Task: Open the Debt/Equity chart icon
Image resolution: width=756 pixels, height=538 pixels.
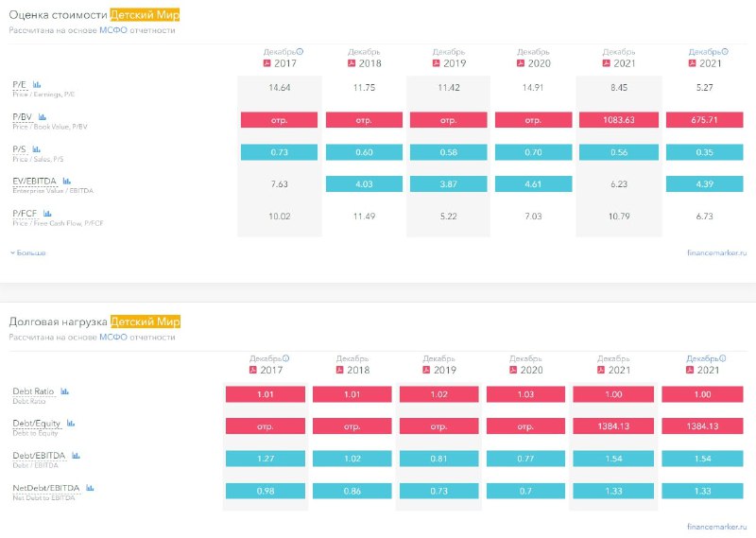Action: (x=71, y=424)
